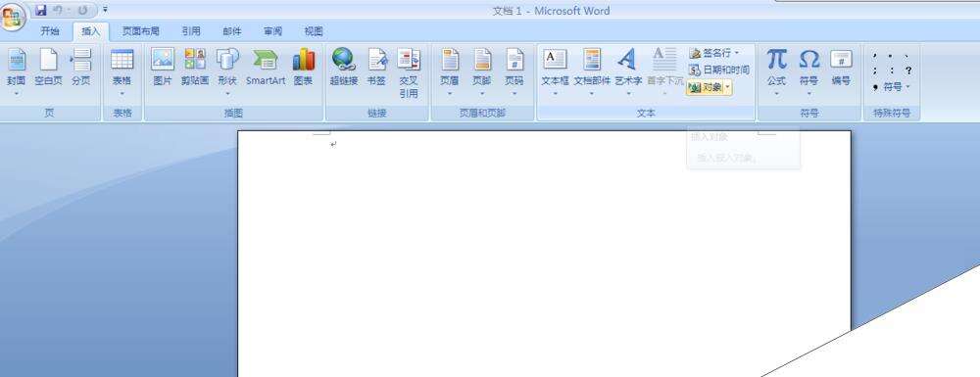
Task: Click the 对象 object button
Action: click(705, 87)
